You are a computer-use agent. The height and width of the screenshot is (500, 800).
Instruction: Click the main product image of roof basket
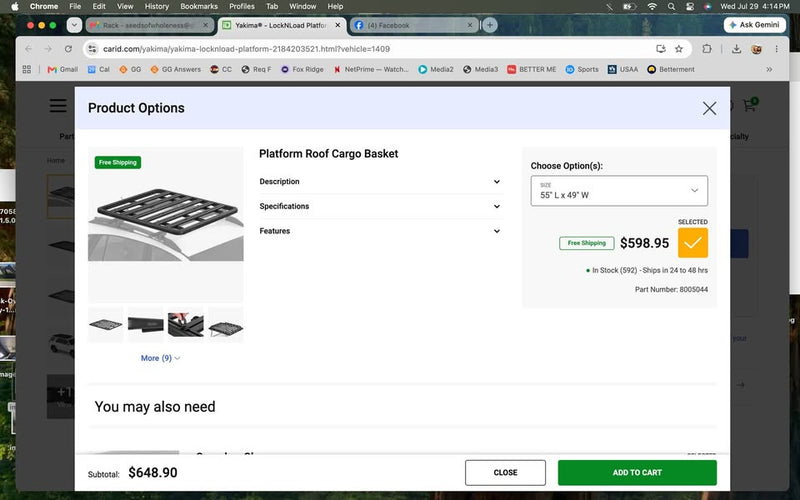(166, 224)
